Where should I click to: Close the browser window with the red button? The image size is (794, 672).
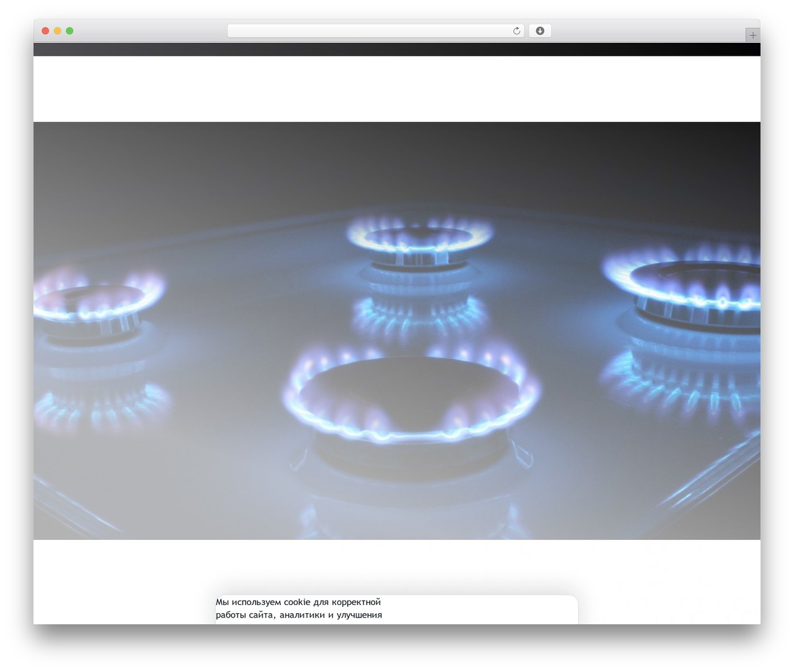(x=45, y=31)
